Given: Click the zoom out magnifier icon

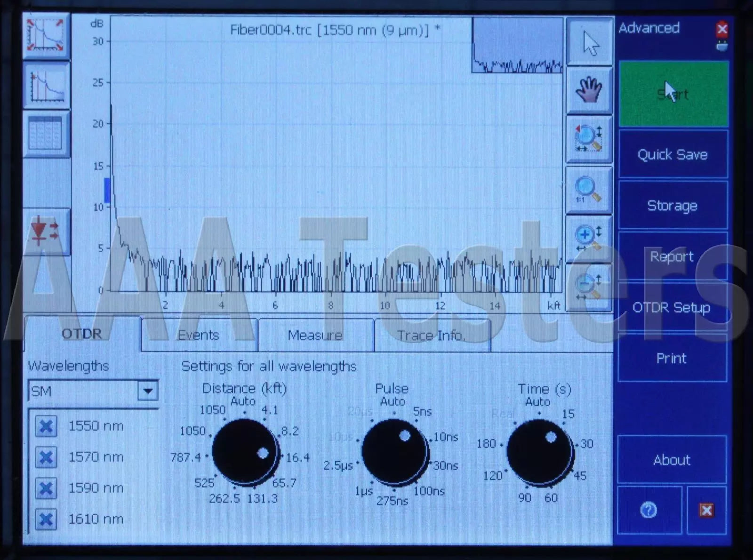Looking at the screenshot, I should coord(588,286).
